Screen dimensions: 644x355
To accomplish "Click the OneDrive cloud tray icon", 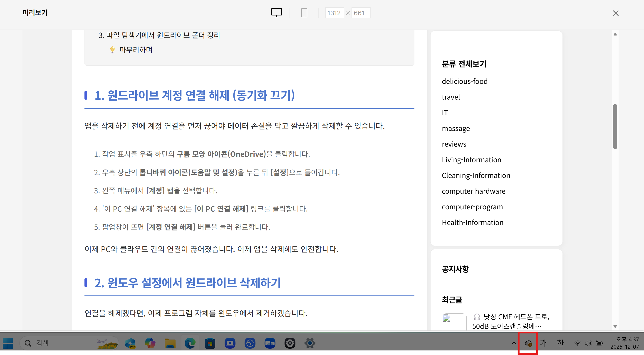I will 528,343.
